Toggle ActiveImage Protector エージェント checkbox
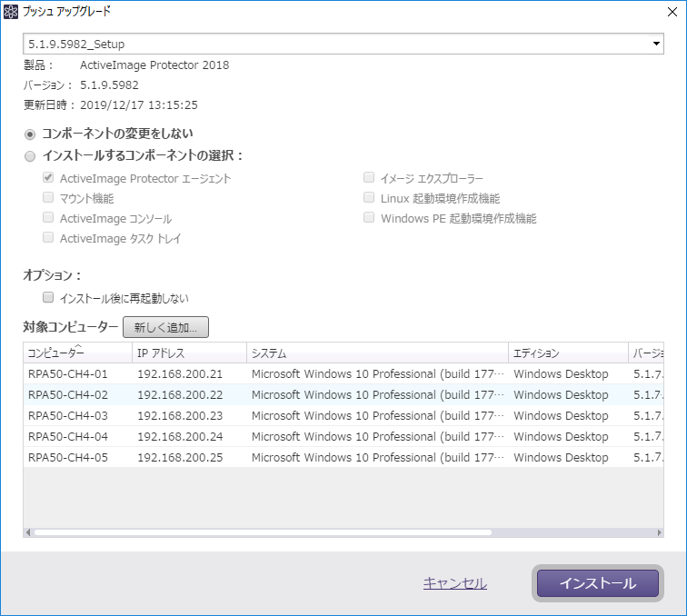Viewport: 687px width, 616px height. pos(48,179)
